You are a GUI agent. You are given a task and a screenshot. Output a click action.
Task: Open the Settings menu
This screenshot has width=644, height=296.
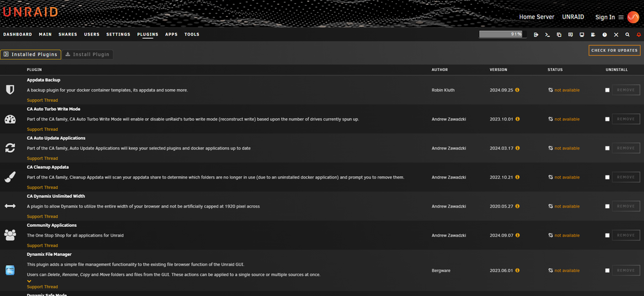(x=118, y=35)
